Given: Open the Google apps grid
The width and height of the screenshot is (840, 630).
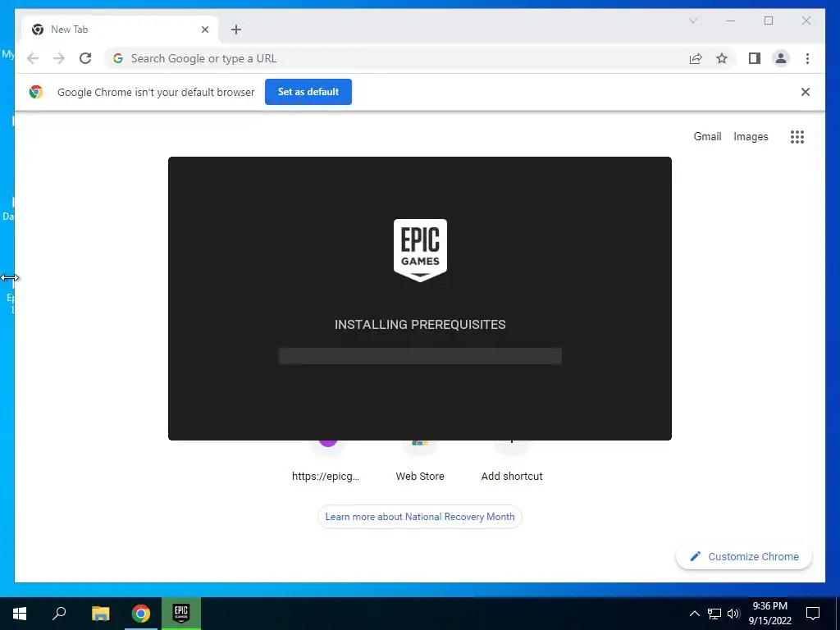Looking at the screenshot, I should click(797, 137).
